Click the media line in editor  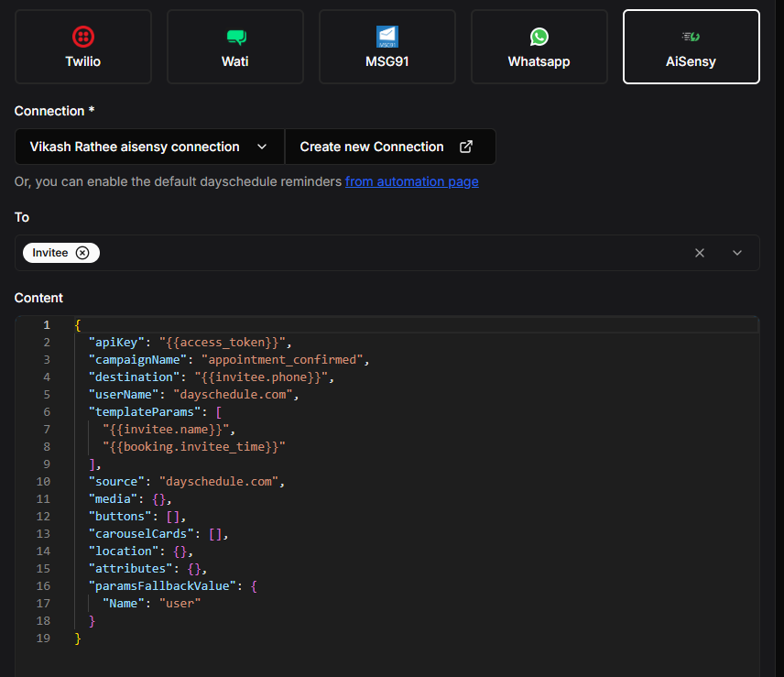point(130,499)
